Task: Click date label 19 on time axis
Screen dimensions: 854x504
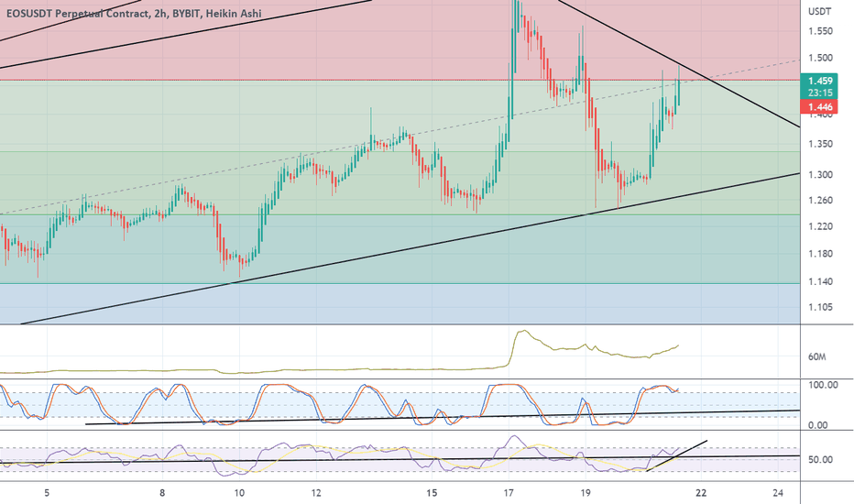Action: point(586,493)
